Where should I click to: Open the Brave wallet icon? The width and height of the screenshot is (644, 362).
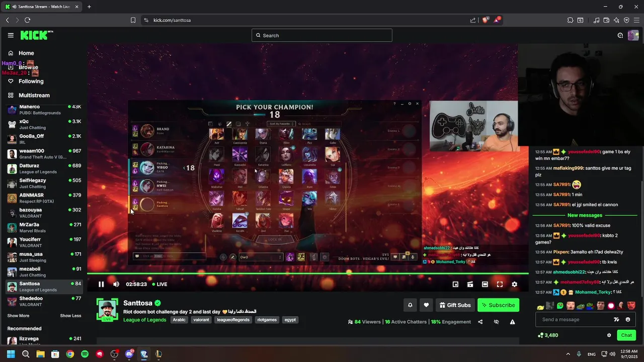click(606, 20)
